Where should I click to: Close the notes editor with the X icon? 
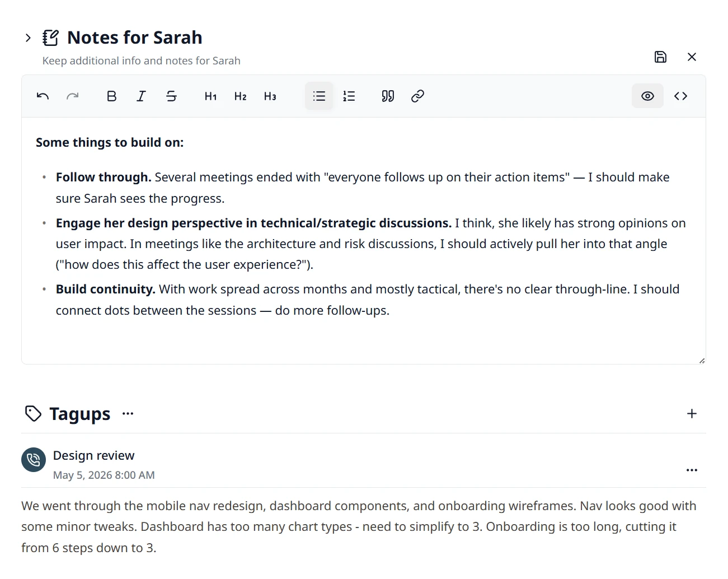click(692, 57)
